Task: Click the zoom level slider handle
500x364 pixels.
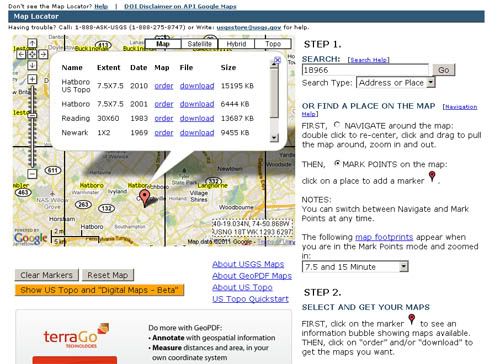Action: pyautogui.click(x=32, y=116)
